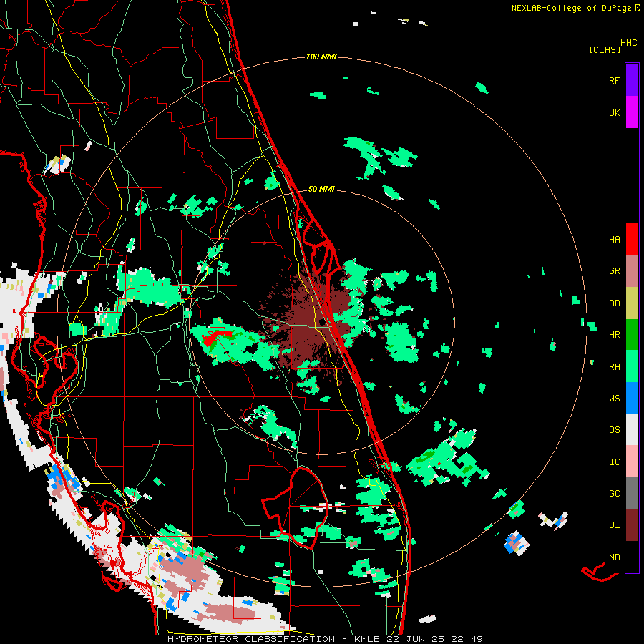
Task: Click the HA legend label
Action: click(x=614, y=239)
